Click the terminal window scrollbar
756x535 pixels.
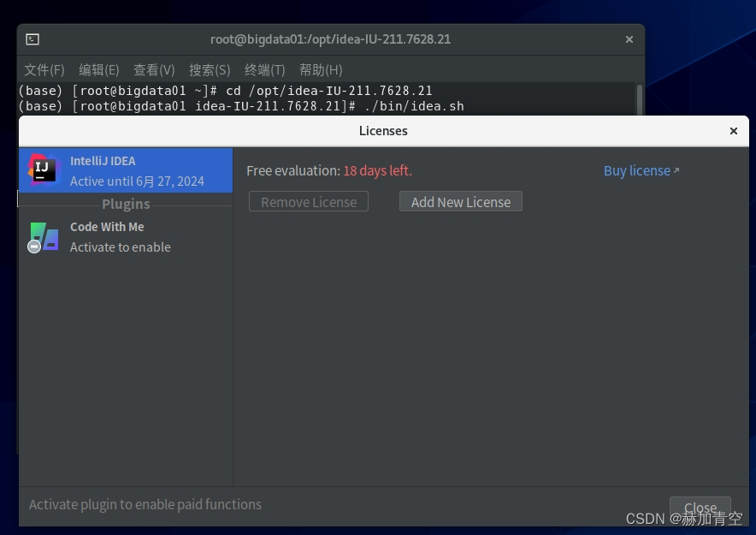(x=640, y=99)
